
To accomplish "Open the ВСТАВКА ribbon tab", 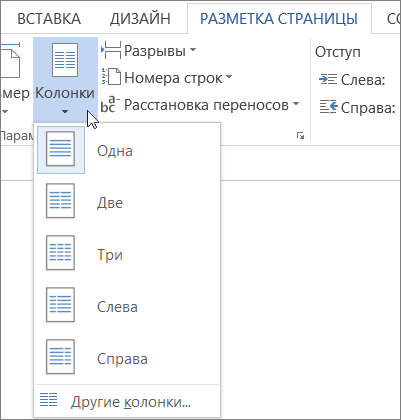I will (x=49, y=19).
